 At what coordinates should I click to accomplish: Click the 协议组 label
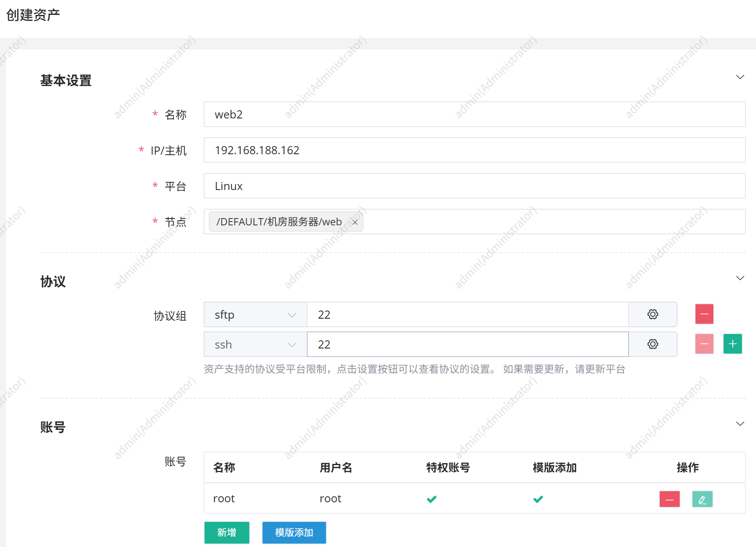(170, 316)
